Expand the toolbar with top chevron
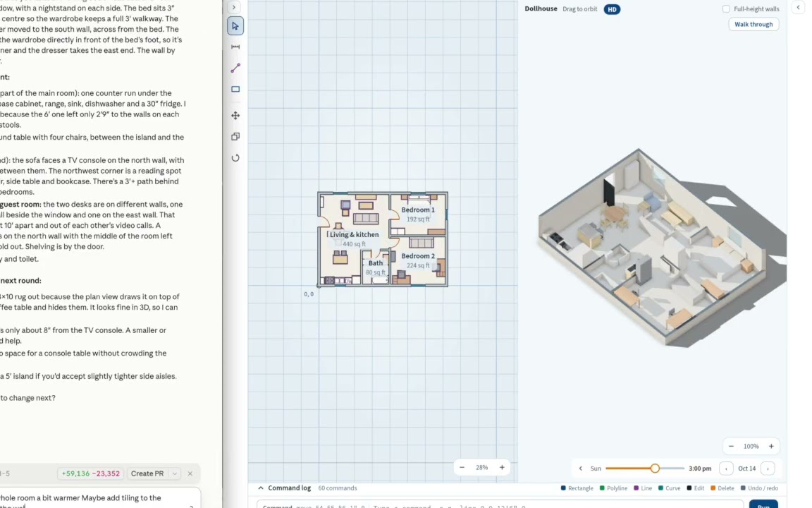This screenshot has height=508, width=812. coord(233,7)
